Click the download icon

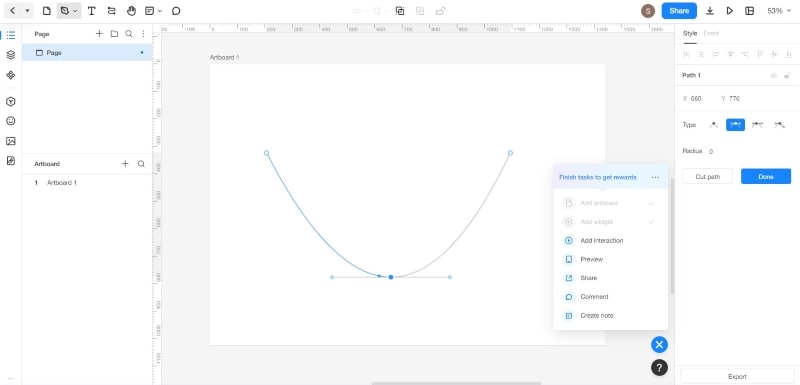(710, 11)
